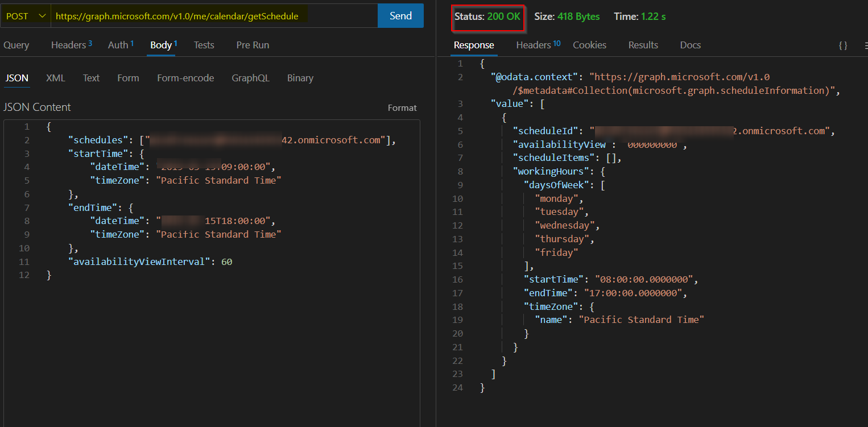Click the "wednesday" value in response
The image size is (868, 427).
coord(564,225)
